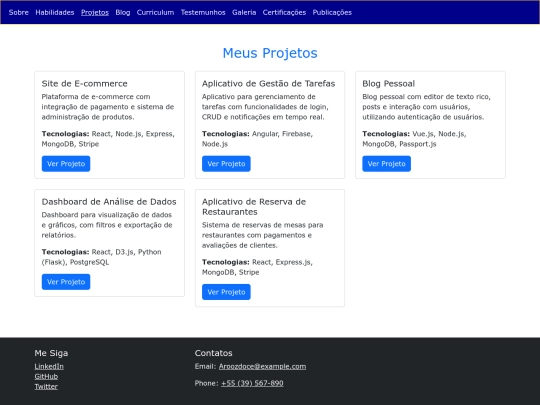
Task: Open the GitHub footer link
Action: point(46,376)
